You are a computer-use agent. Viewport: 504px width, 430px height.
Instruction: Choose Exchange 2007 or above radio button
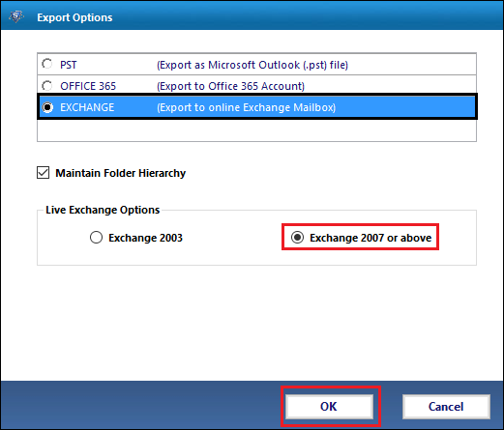pyautogui.click(x=297, y=238)
